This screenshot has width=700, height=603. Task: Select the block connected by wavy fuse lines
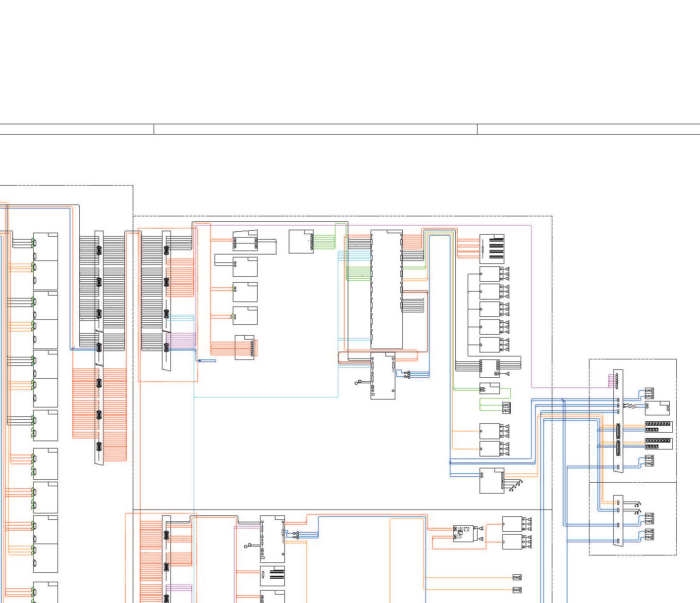pos(657,408)
